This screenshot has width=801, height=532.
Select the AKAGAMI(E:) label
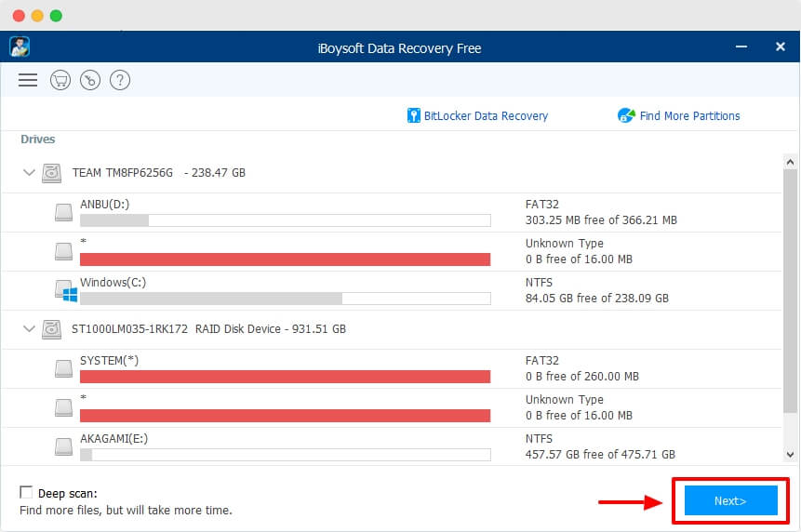click(113, 439)
